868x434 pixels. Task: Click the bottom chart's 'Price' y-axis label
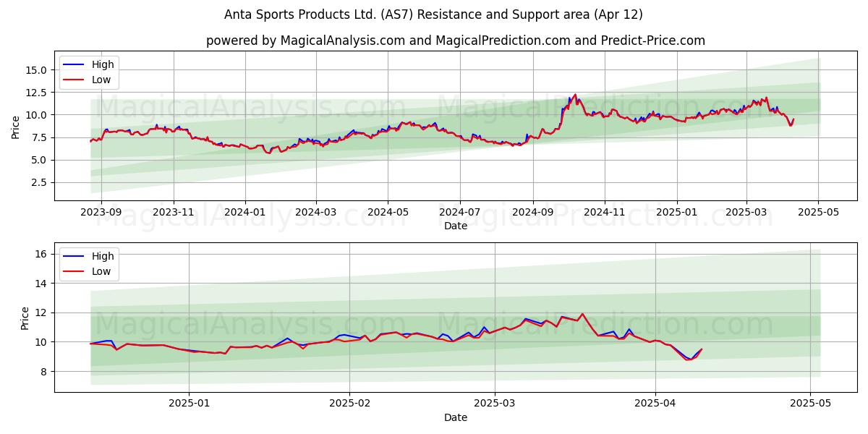pos(25,318)
